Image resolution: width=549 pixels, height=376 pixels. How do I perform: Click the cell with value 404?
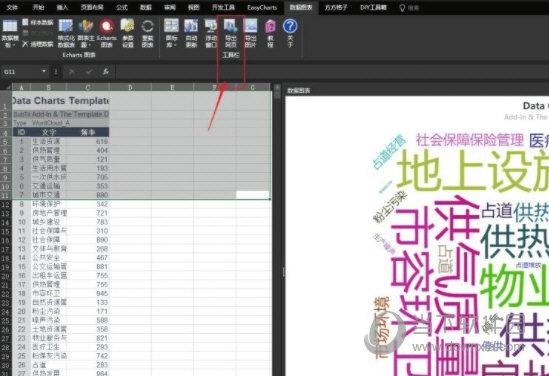pos(88,151)
